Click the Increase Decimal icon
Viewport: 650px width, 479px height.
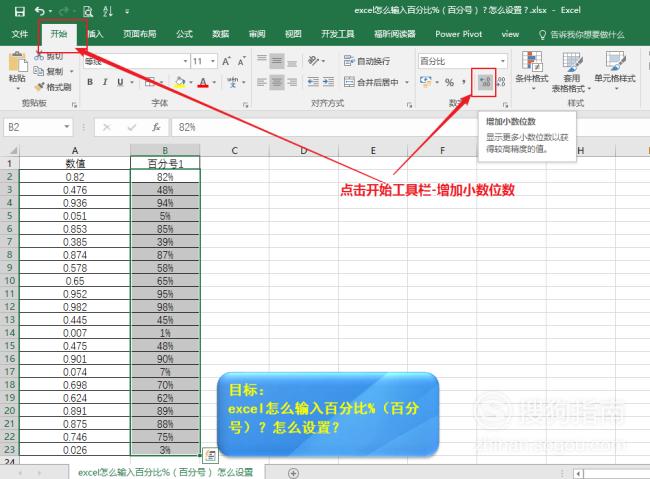pyautogui.click(x=484, y=82)
